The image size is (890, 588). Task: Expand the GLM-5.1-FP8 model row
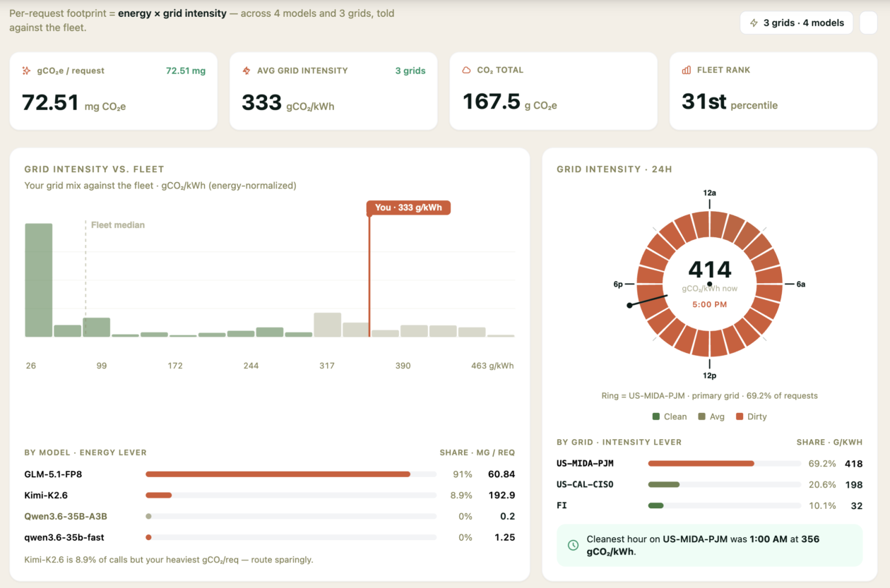coord(270,474)
